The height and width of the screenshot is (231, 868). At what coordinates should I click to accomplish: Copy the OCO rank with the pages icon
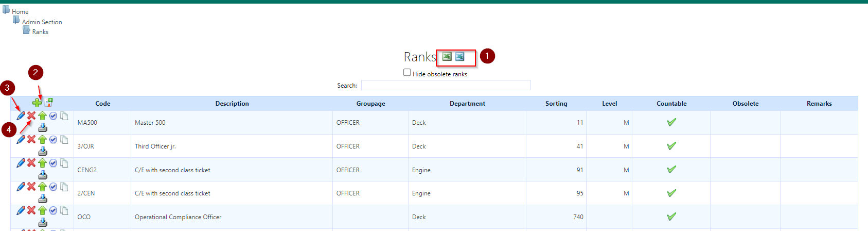coord(64,210)
